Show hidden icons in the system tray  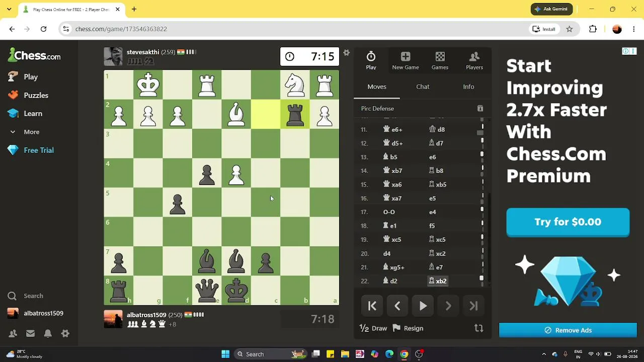tap(544, 354)
